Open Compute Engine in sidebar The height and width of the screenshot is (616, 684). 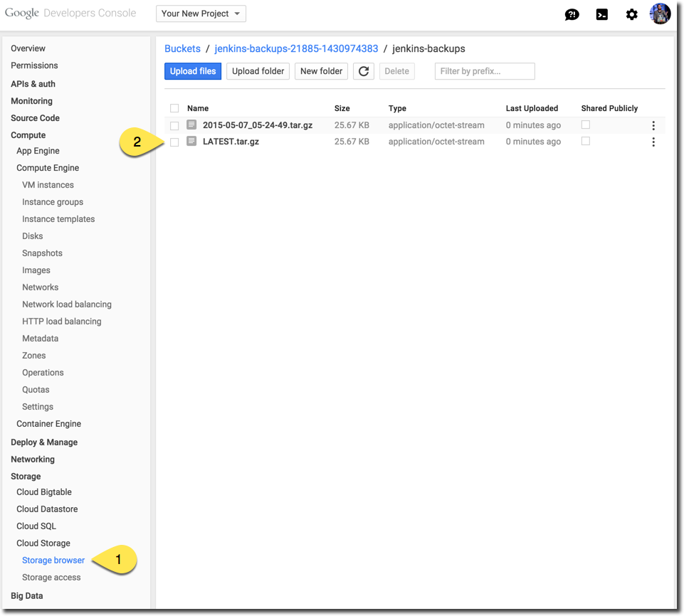click(48, 168)
